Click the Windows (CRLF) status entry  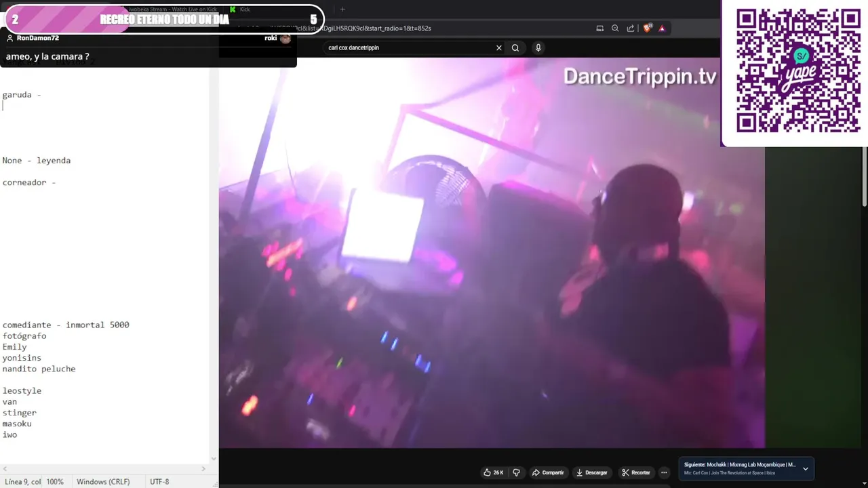tap(103, 482)
